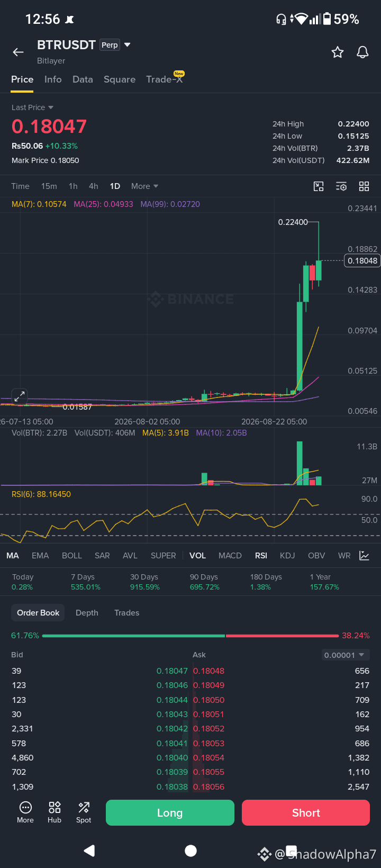Switch to the Data tab
Image resolution: width=381 pixels, height=868 pixels.
[83, 79]
